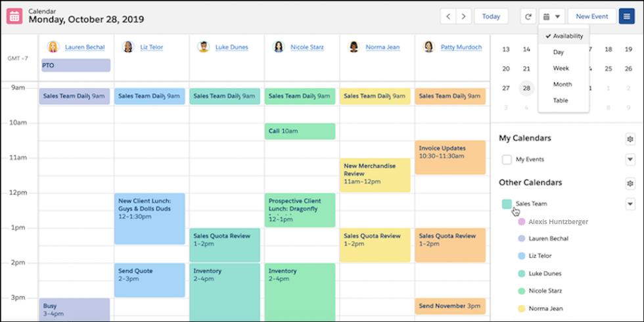Go to the previous day arrow
Image resolution: width=644 pixels, height=322 pixels.
tap(448, 16)
